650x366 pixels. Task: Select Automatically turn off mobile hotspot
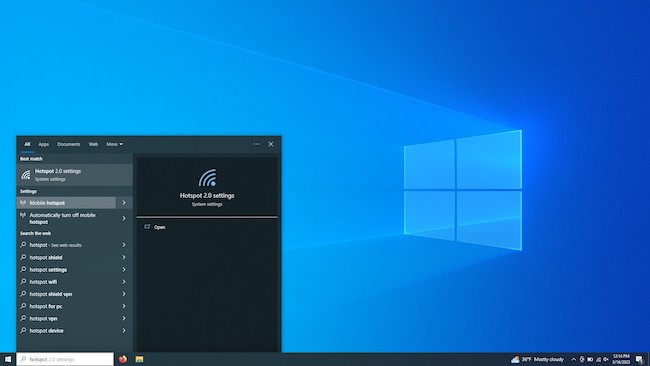point(66,218)
